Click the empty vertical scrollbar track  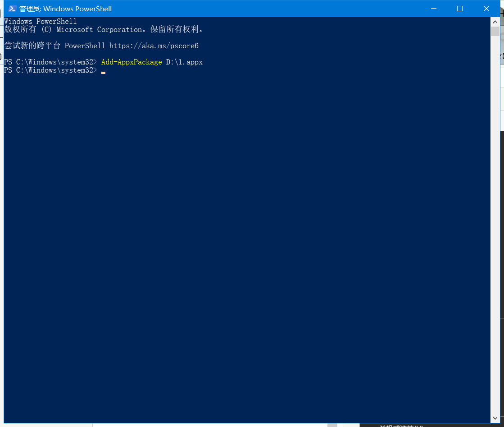(x=495, y=225)
